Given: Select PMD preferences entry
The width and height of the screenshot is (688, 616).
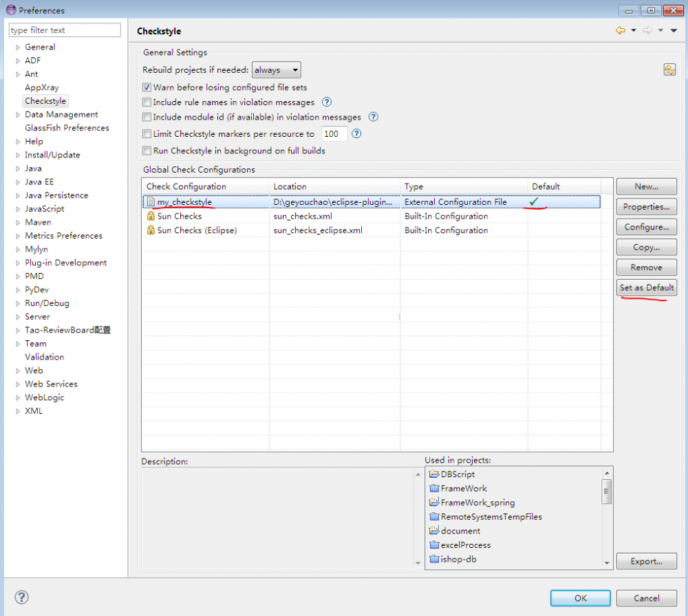Looking at the screenshot, I should (x=34, y=276).
